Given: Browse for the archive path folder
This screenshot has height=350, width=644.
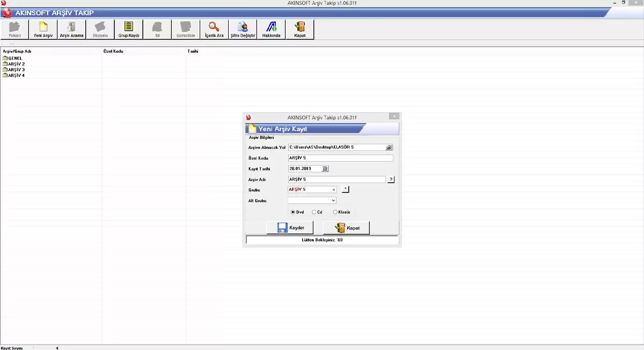Looking at the screenshot, I should [x=389, y=147].
